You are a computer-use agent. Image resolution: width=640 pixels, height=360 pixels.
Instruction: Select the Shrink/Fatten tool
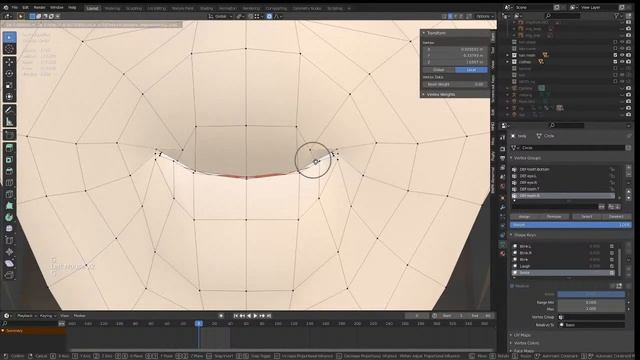tap(9, 251)
